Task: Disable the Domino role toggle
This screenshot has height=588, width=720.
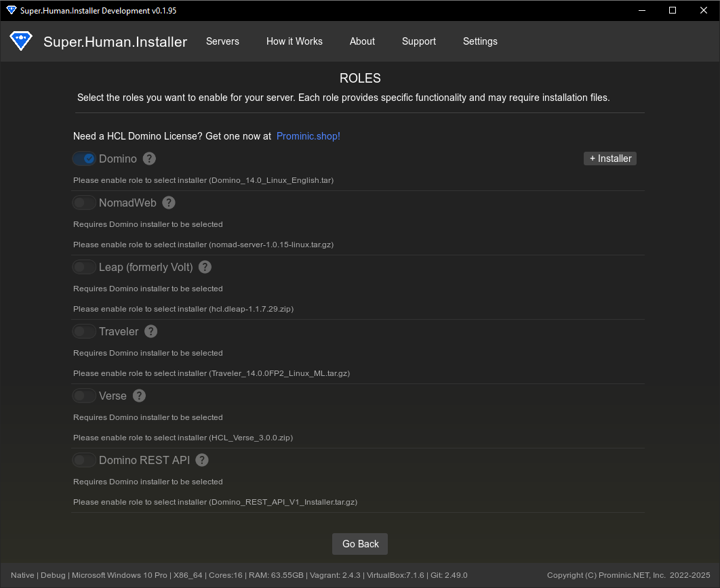Action: [83, 159]
